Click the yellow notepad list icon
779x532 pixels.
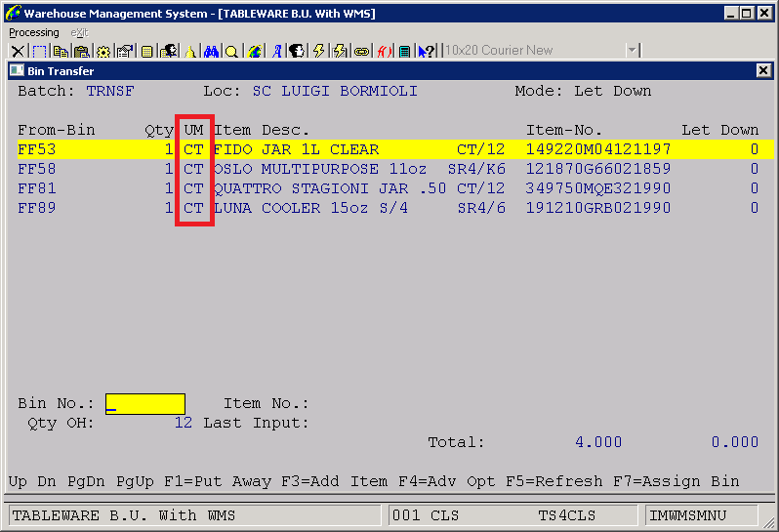click(x=147, y=51)
